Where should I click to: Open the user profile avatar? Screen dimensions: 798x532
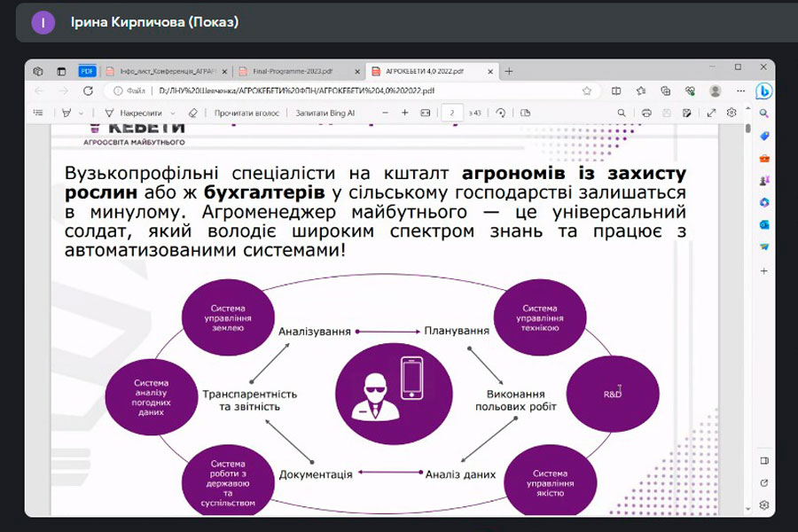point(715,90)
